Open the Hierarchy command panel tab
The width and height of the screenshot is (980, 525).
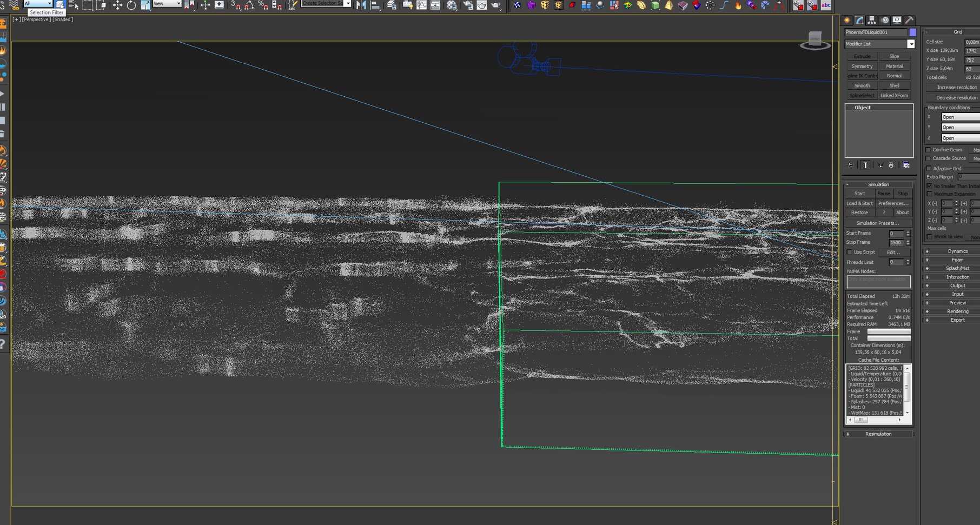[872, 20]
